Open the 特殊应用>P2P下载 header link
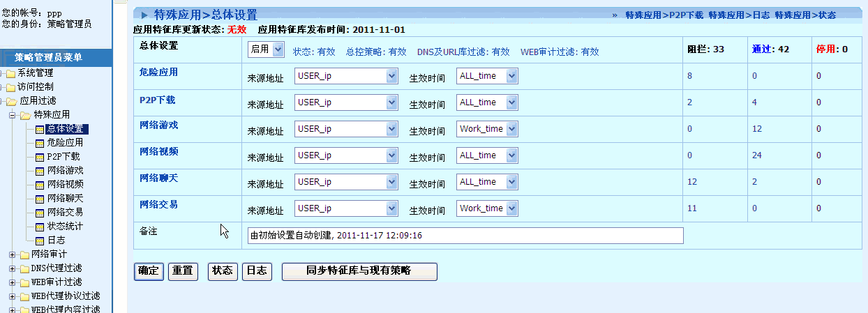This screenshot has width=868, height=313. pos(664,15)
